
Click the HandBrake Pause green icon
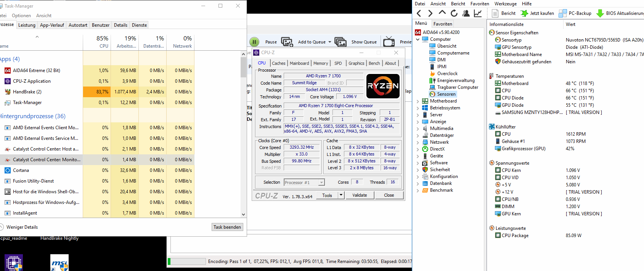pos(254,42)
